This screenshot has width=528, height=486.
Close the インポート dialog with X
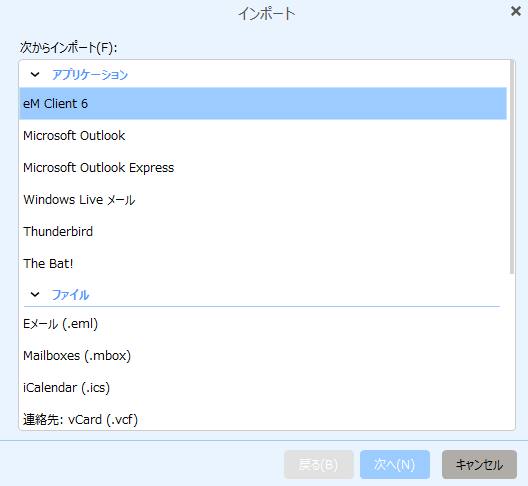[516, 11]
